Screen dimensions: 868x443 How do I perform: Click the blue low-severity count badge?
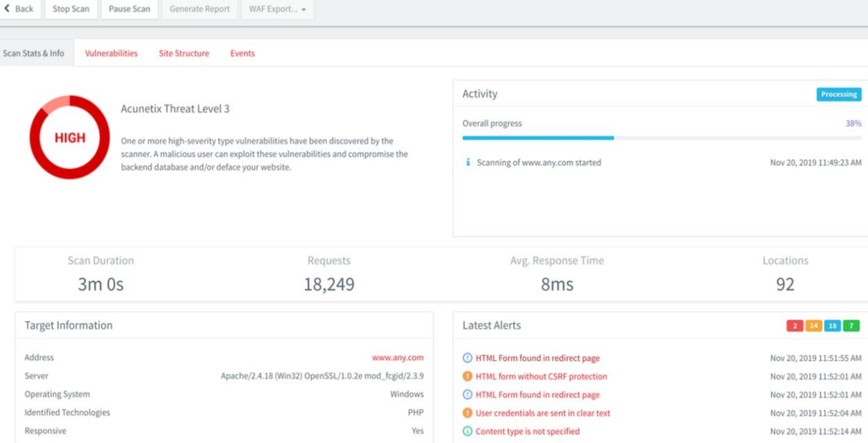click(x=832, y=326)
